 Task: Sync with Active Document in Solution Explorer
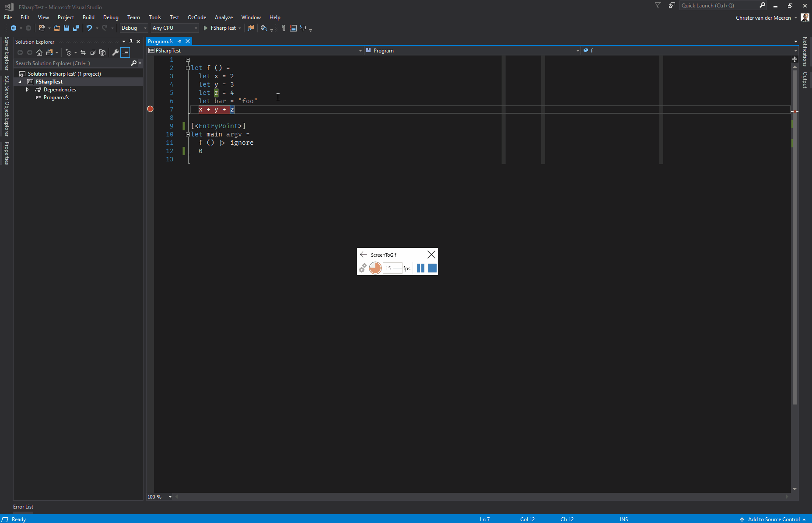click(83, 52)
